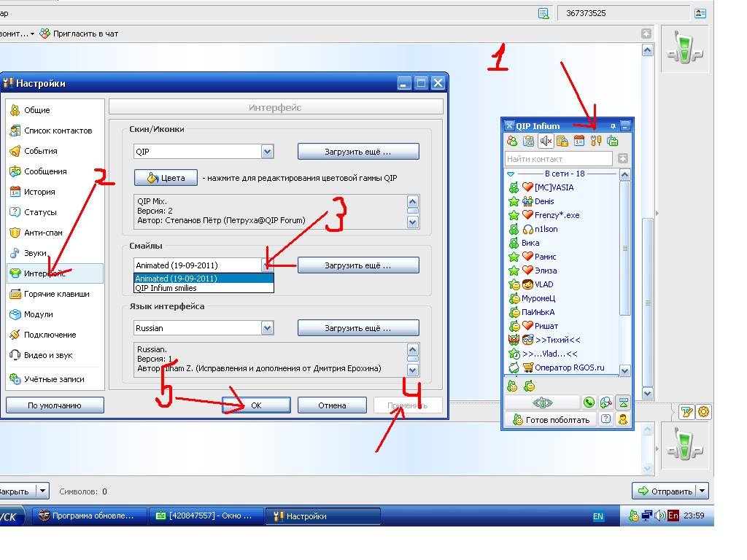The image size is (747, 560).
Task: Click Загрузить ещё next to the language dropdown
Action: coord(358,327)
